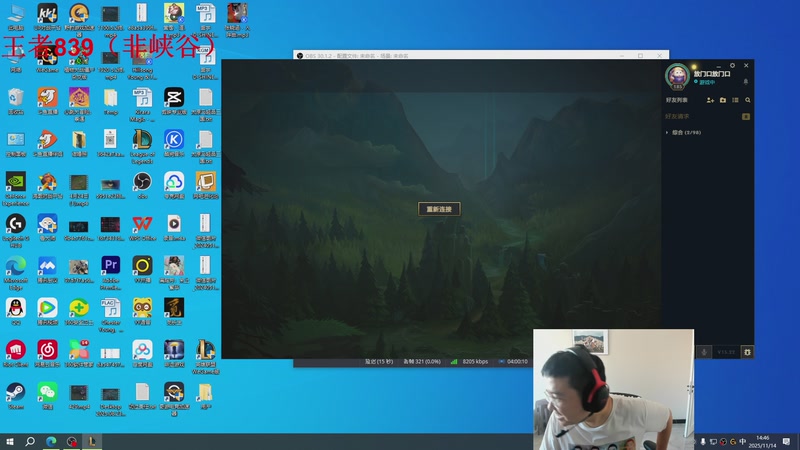This screenshot has width=800, height=450.
Task: Open Baidu Netdisk desktop icon
Action: click(142, 354)
